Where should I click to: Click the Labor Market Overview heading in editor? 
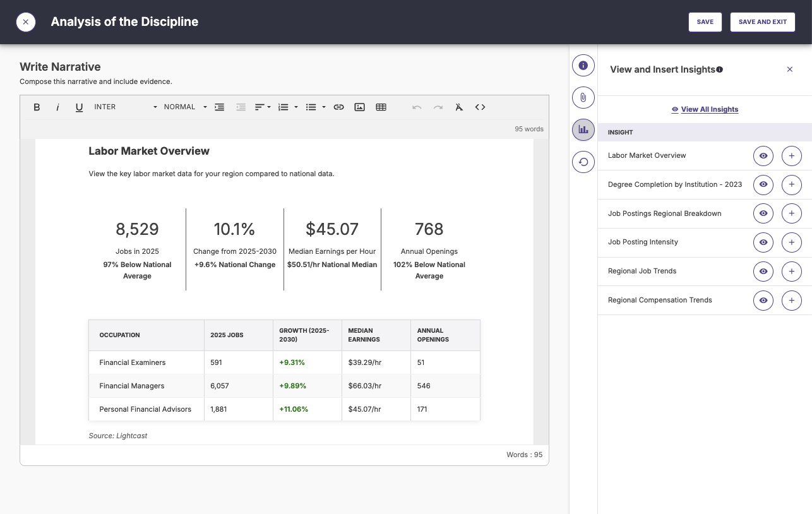(149, 151)
